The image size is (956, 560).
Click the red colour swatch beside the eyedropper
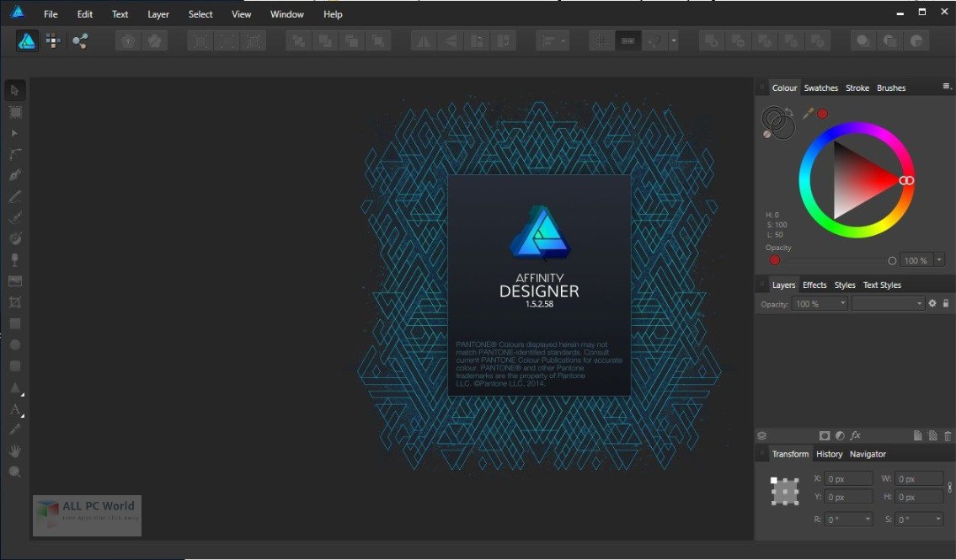822,114
